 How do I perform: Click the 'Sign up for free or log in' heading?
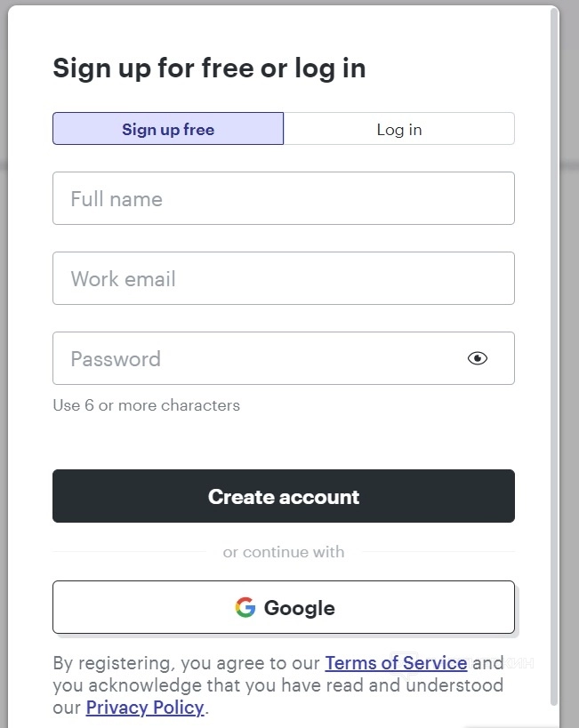coord(209,68)
